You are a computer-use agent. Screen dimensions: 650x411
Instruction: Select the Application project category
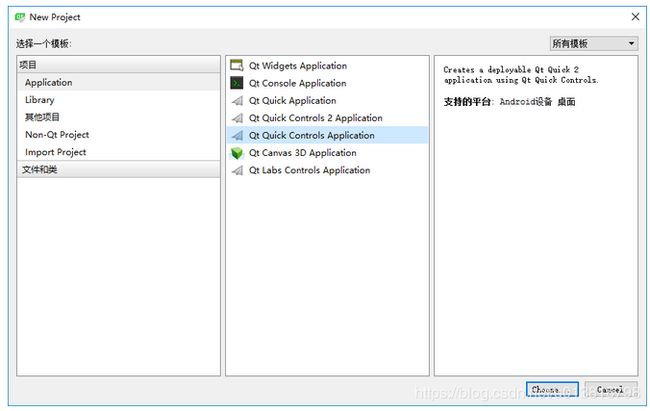(119, 82)
